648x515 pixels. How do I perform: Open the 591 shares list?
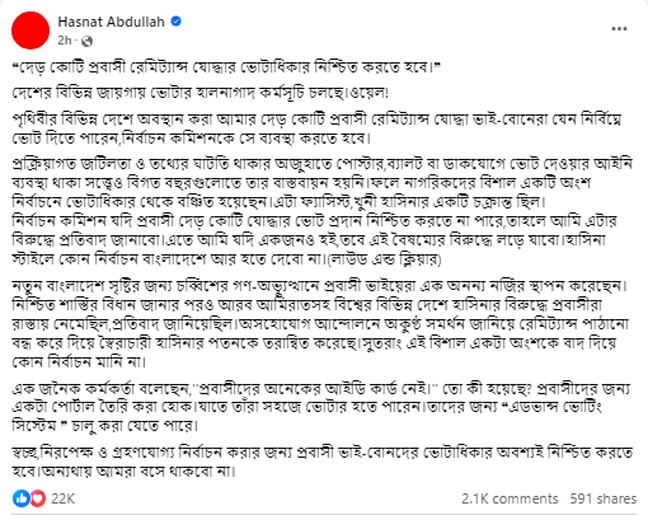pyautogui.click(x=603, y=499)
